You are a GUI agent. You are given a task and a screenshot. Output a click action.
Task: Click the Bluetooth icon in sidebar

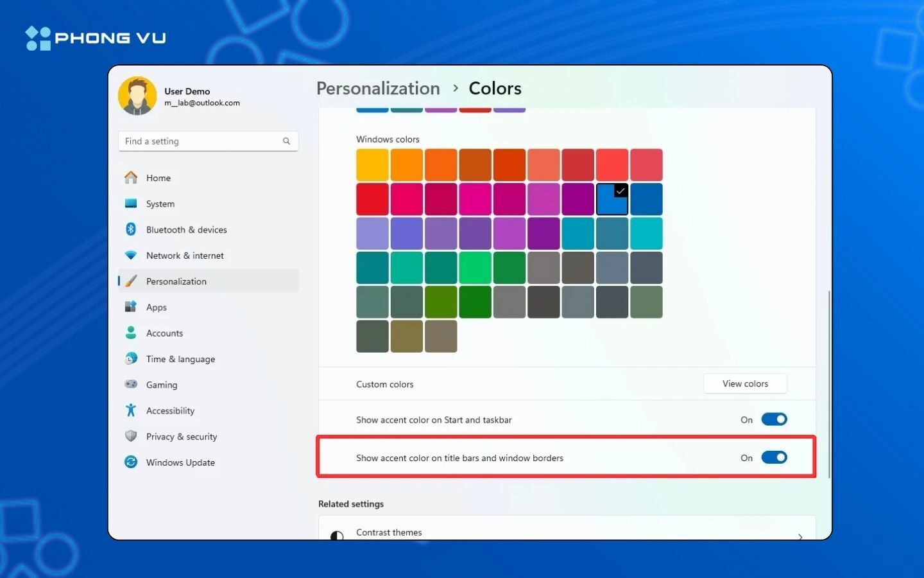tap(131, 229)
